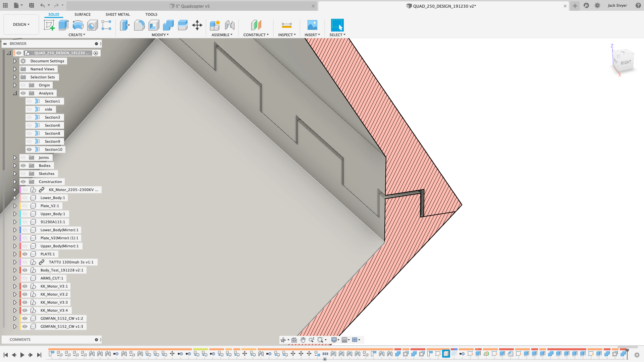Click the RIGHT face of view cube
Screen dimensions: 644x362
[625, 63]
